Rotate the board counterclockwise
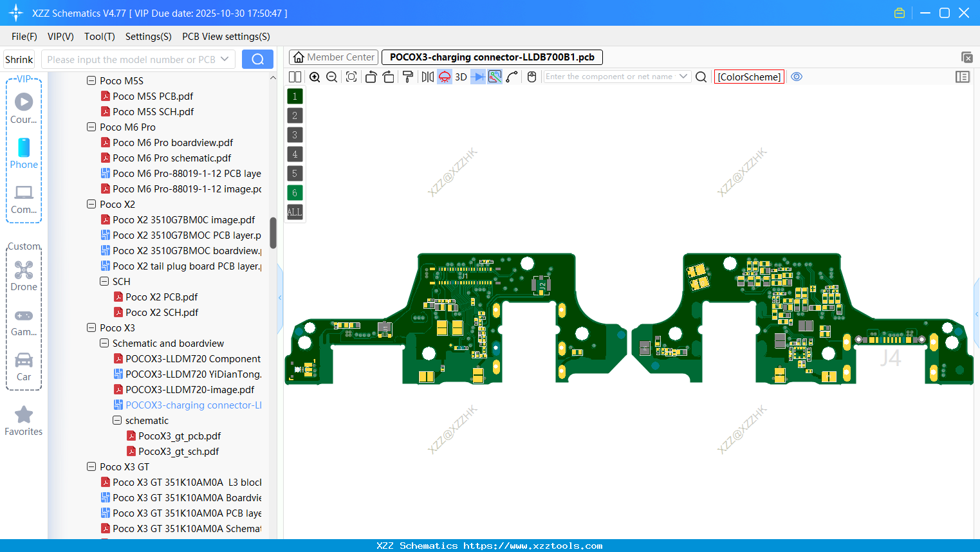 tap(371, 77)
